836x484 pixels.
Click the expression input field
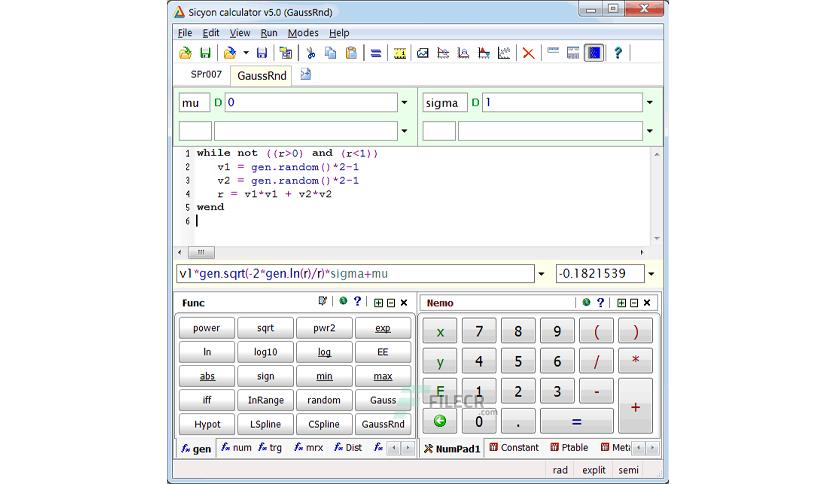pyautogui.click(x=355, y=274)
